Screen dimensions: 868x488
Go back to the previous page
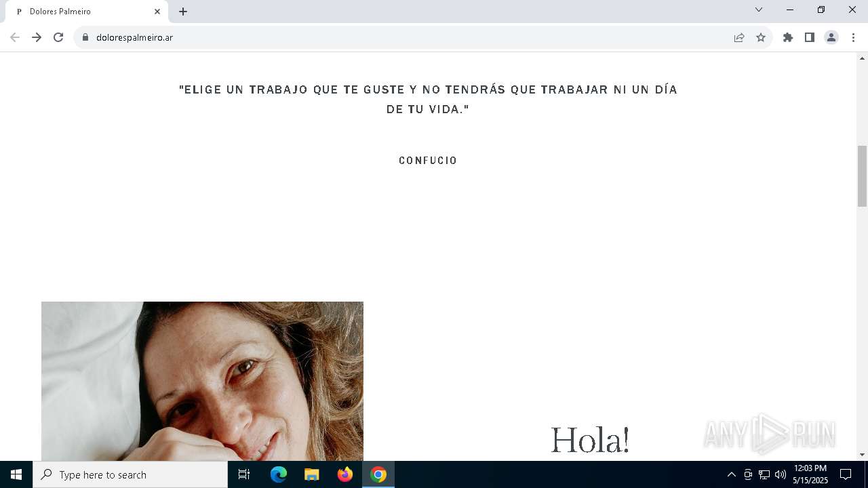pyautogui.click(x=15, y=37)
